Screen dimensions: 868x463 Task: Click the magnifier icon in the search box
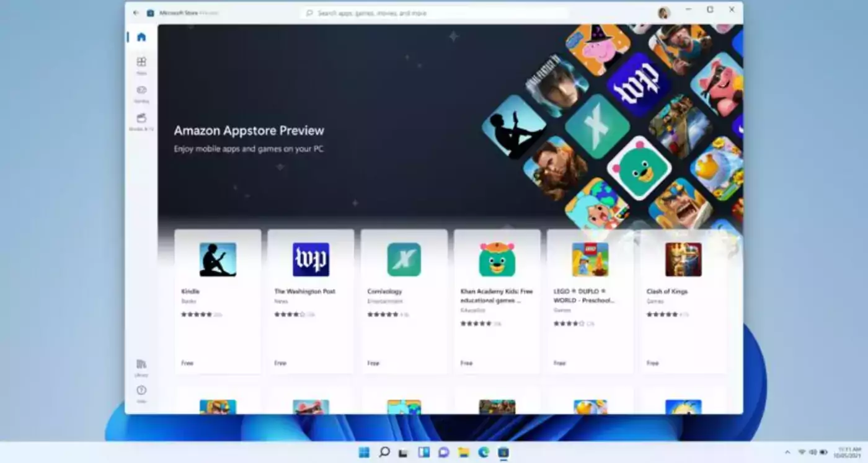point(309,13)
